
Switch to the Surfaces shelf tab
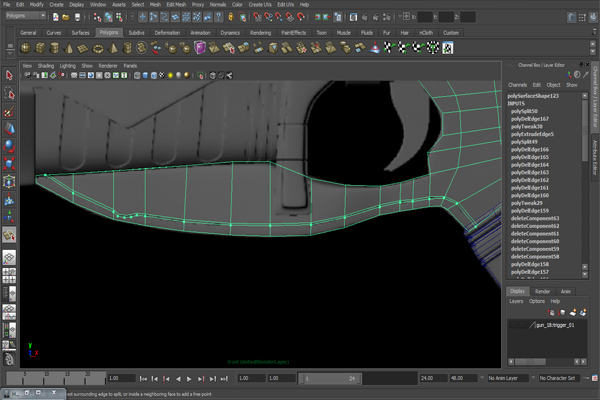(80, 33)
